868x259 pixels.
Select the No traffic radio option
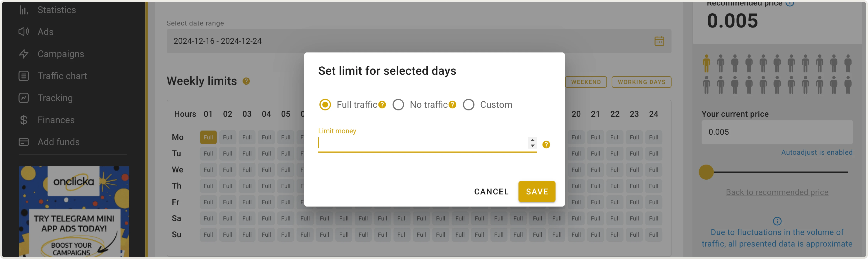point(398,105)
